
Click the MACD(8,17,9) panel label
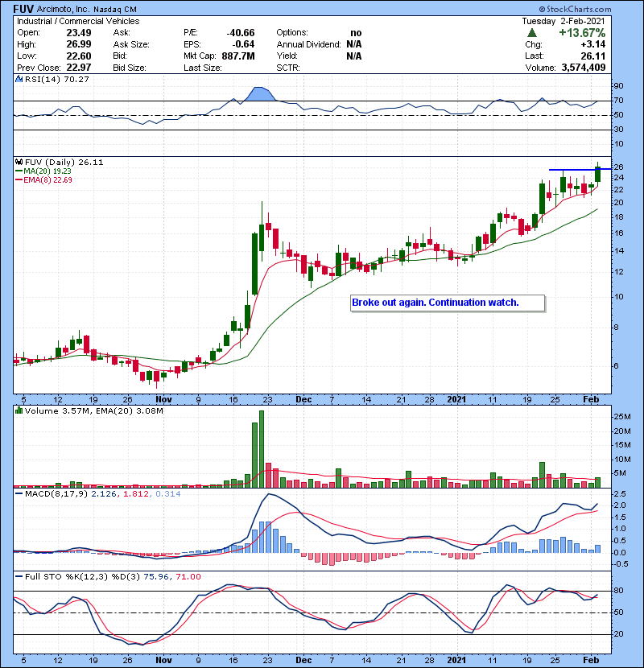pyautogui.click(x=56, y=494)
